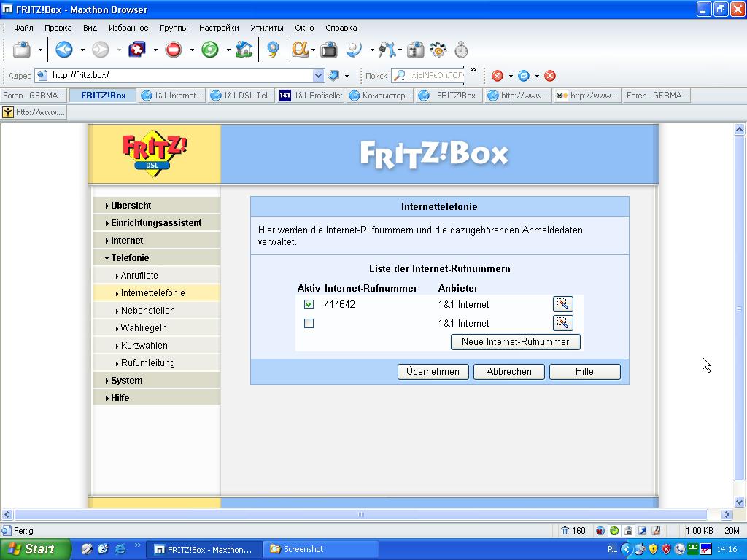Image resolution: width=747 pixels, height=560 pixels.
Task: Switch to the Компьютер... tab
Action: tap(380, 96)
